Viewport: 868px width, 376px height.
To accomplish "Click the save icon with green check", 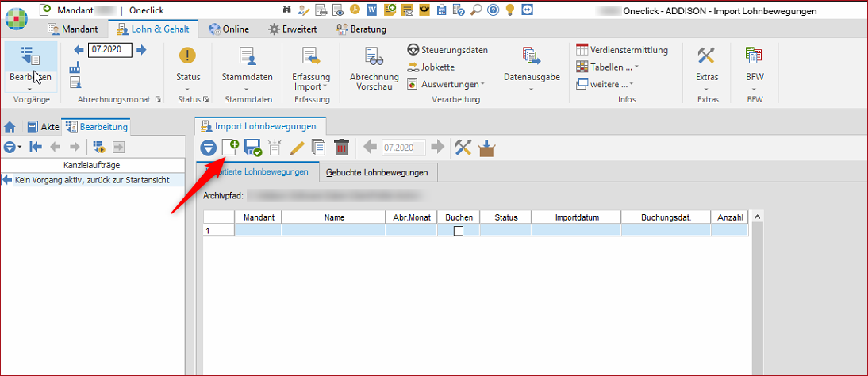I will click(253, 147).
